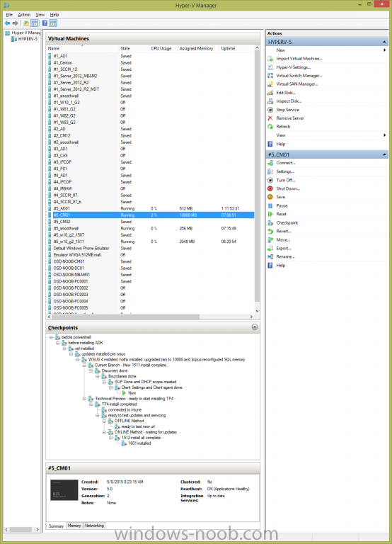Expand the View submenu arrow
The image size is (392, 544).
(x=385, y=135)
